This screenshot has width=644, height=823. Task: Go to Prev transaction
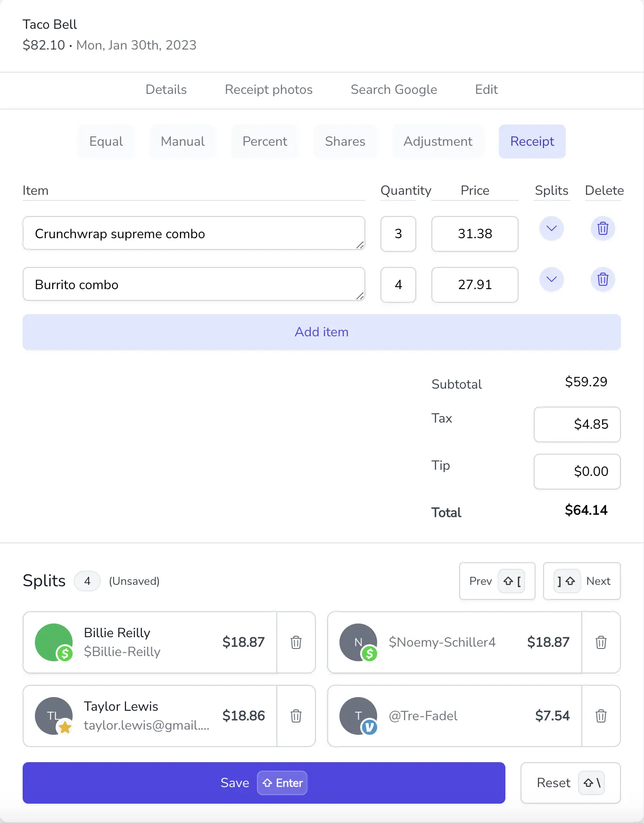pos(497,581)
